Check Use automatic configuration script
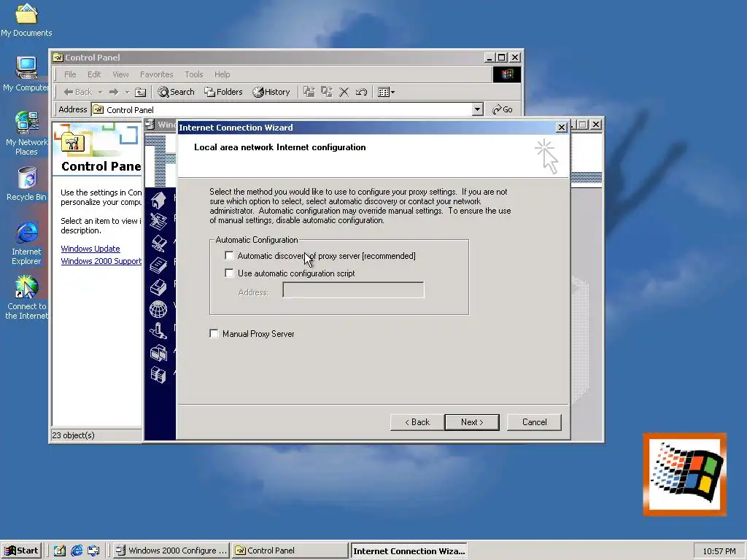Viewport: 747px width, 560px height. 229,273
